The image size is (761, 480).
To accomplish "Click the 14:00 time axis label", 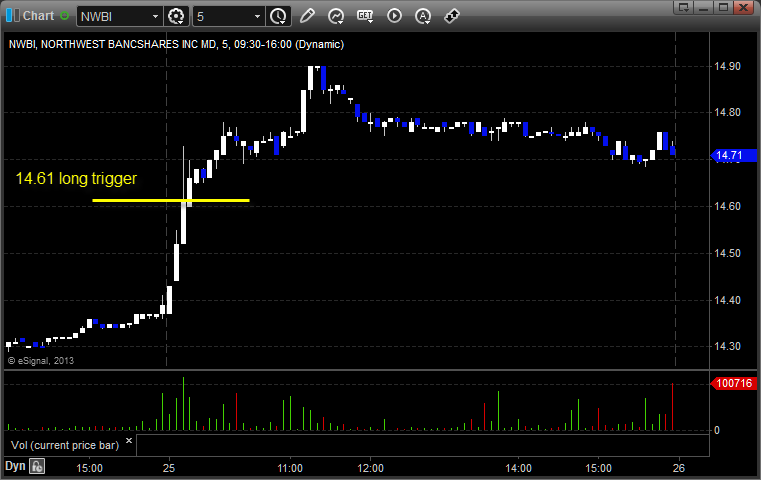I will (x=518, y=468).
